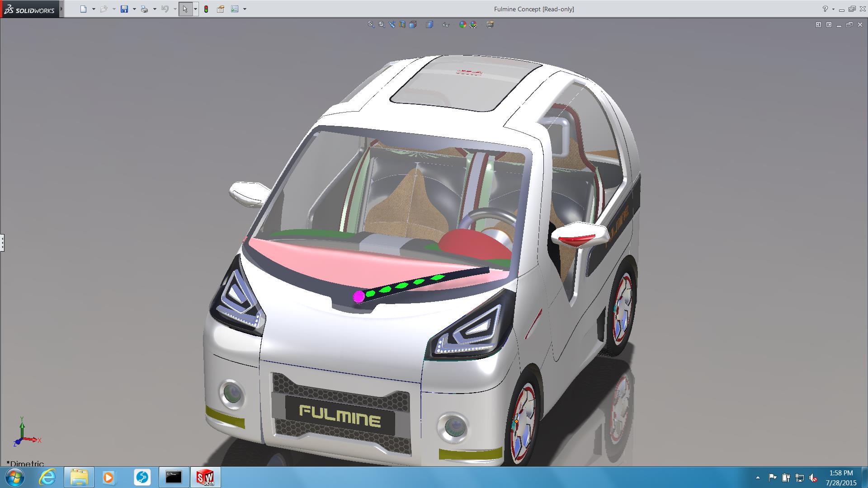Image resolution: width=868 pixels, height=488 pixels.
Task: Expand the New document dropdown arrow
Action: coord(94,9)
